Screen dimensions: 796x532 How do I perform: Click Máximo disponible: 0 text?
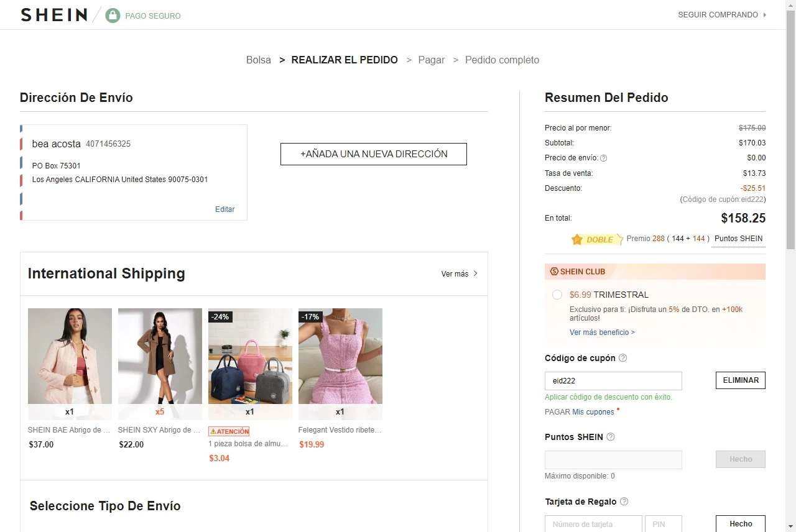[580, 476]
